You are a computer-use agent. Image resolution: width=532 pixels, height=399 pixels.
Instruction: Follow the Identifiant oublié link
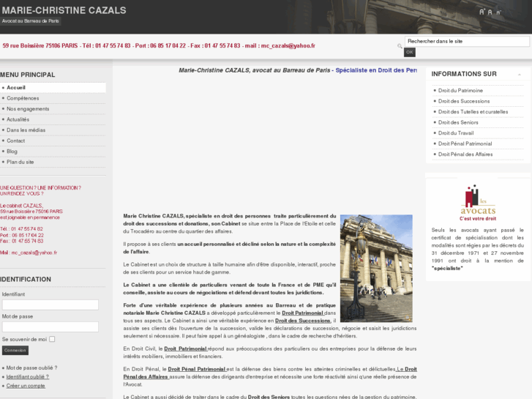(x=28, y=377)
